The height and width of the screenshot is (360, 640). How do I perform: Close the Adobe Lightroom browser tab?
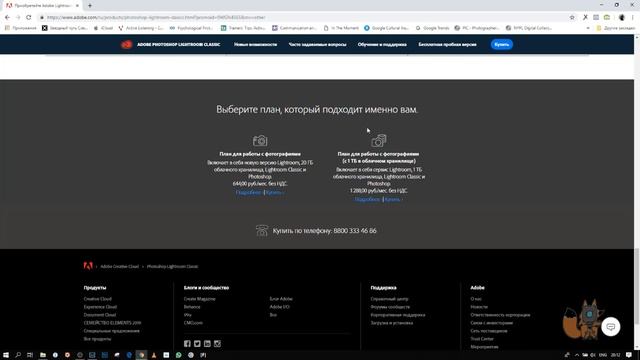coord(77,6)
